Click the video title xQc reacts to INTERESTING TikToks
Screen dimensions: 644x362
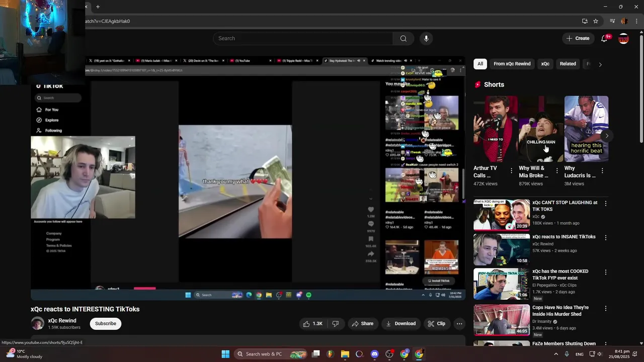[85, 309]
